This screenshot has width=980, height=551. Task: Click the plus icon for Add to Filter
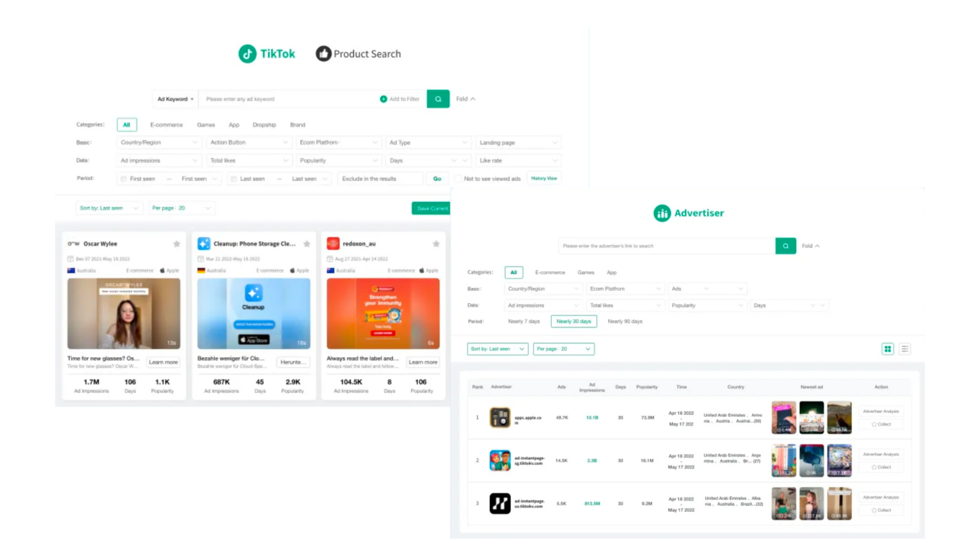click(x=383, y=99)
